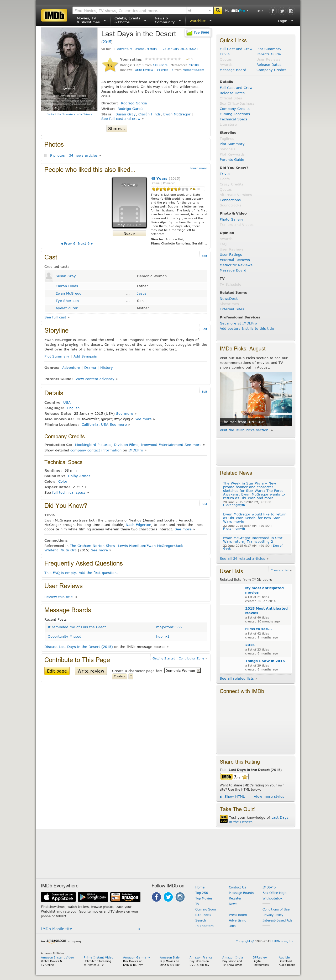Viewport: 336px width, 980px height.
Task: Expand the More IMDbPro dropdown
Action: [x=237, y=11]
